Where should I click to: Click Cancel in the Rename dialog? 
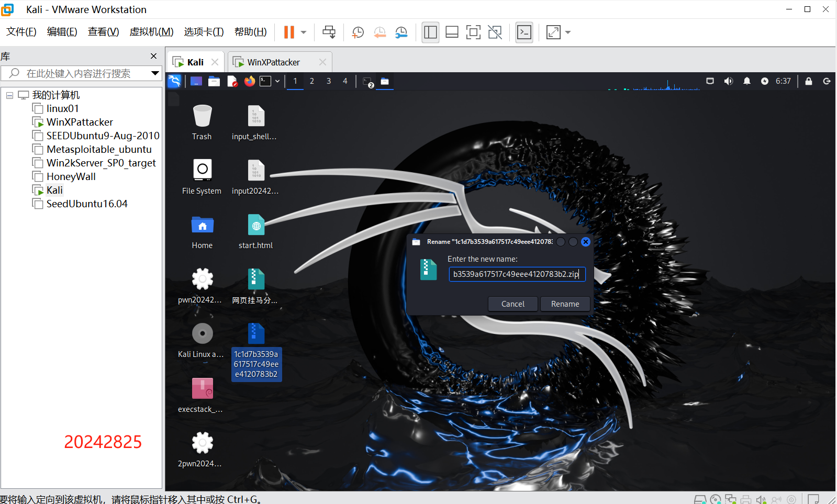pyautogui.click(x=513, y=304)
